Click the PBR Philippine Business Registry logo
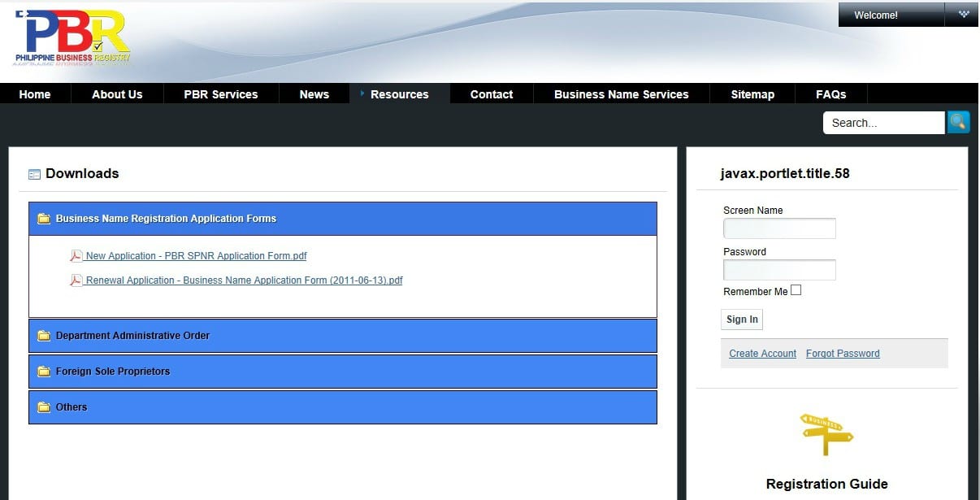This screenshot has width=980, height=500. click(72, 37)
